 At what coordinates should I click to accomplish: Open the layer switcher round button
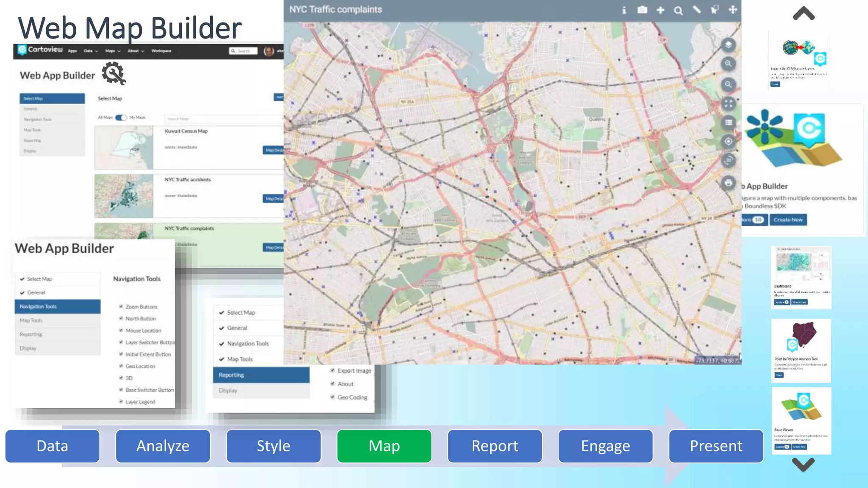click(728, 44)
